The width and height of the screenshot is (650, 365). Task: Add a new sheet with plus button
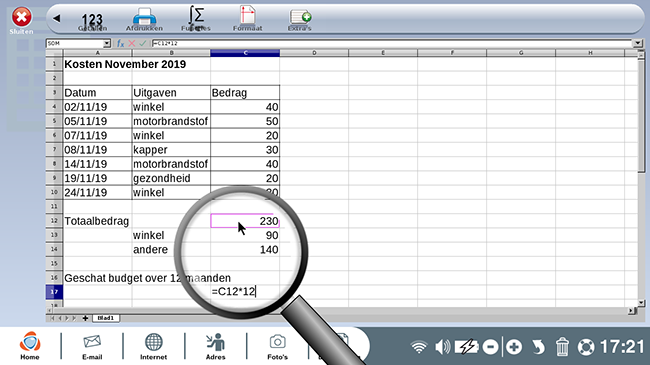[x=85, y=318]
